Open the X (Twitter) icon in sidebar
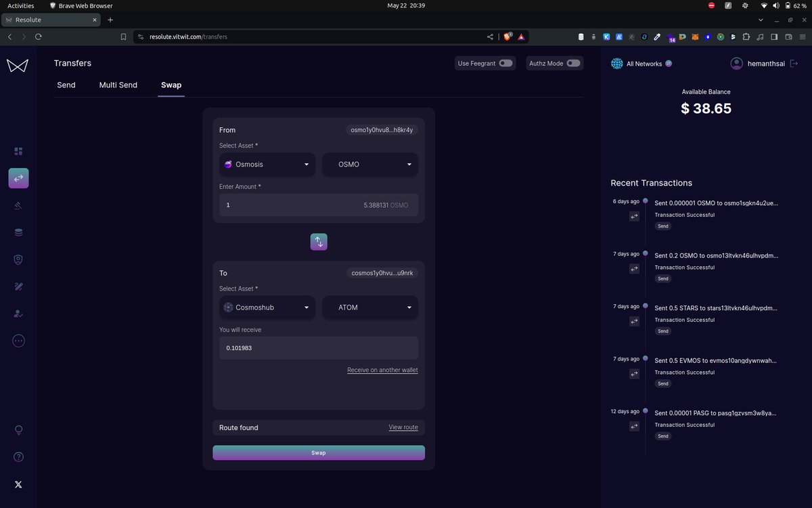 coord(18,484)
